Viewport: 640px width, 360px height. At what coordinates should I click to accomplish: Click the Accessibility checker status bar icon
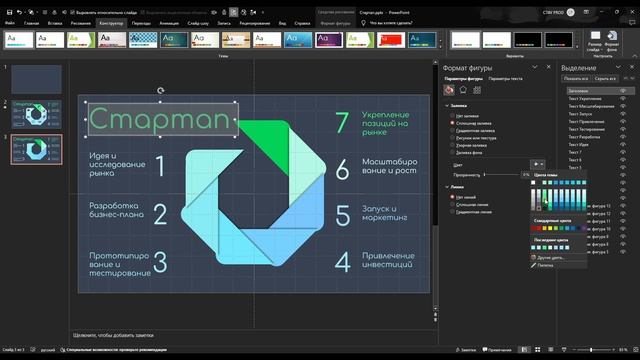[62, 350]
